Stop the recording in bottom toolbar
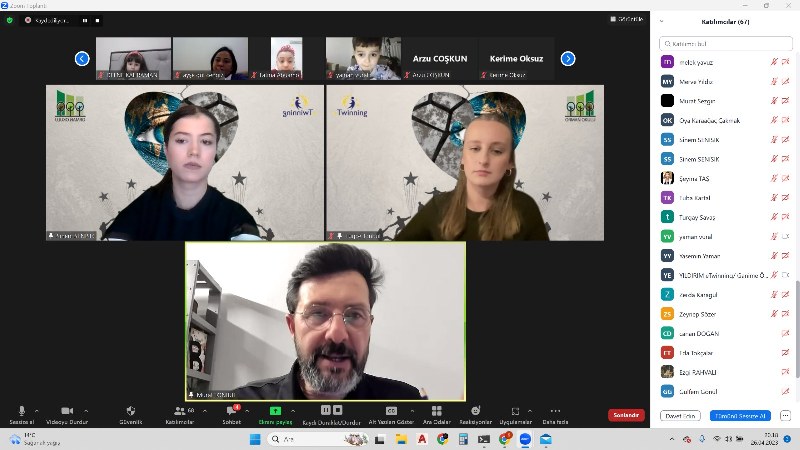800x450 pixels. pos(338,410)
